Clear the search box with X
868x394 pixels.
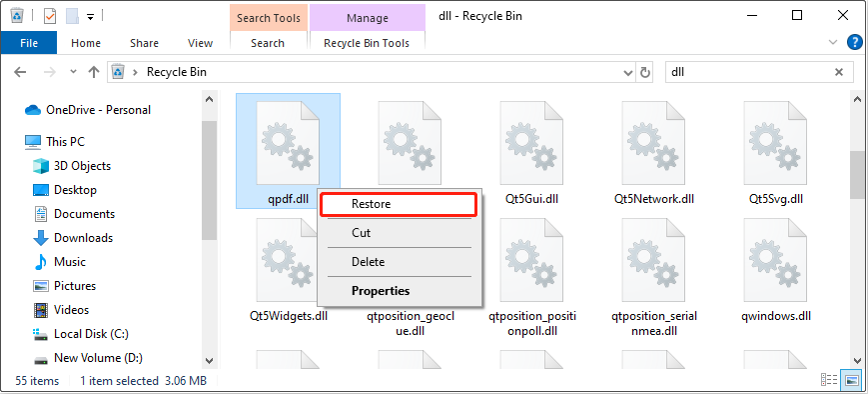pyautogui.click(x=839, y=72)
